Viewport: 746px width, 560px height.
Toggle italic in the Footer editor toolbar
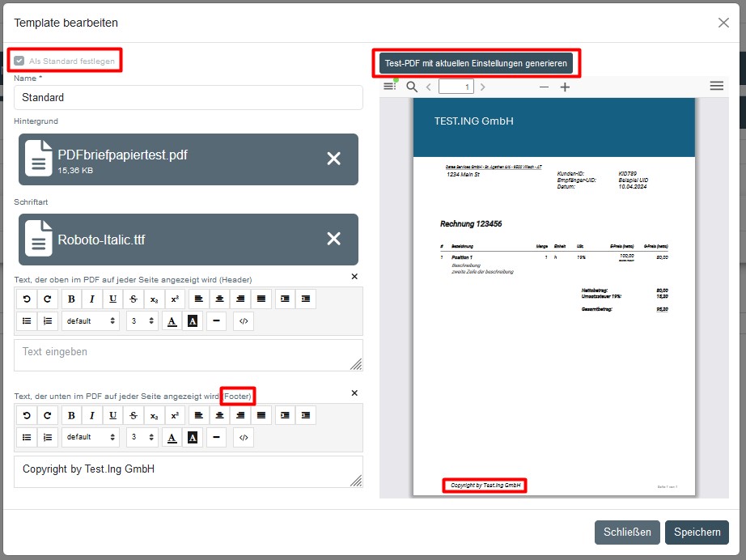pos(92,415)
